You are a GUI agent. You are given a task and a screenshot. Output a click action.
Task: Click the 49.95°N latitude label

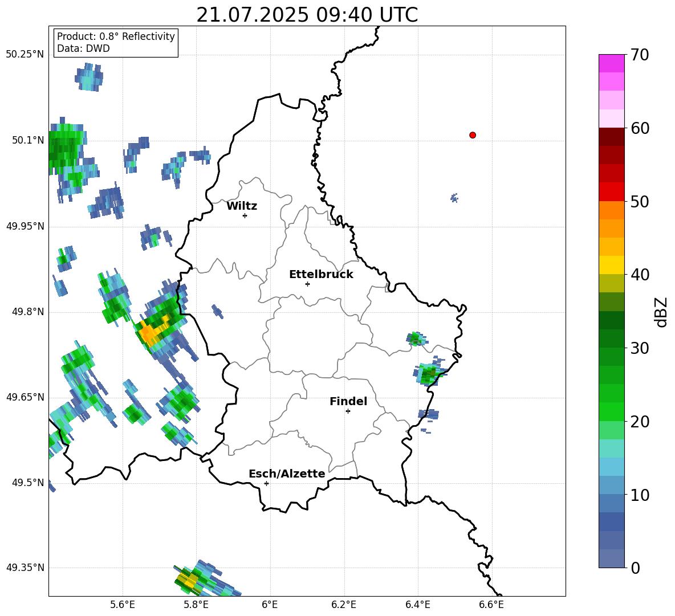pos(25,226)
